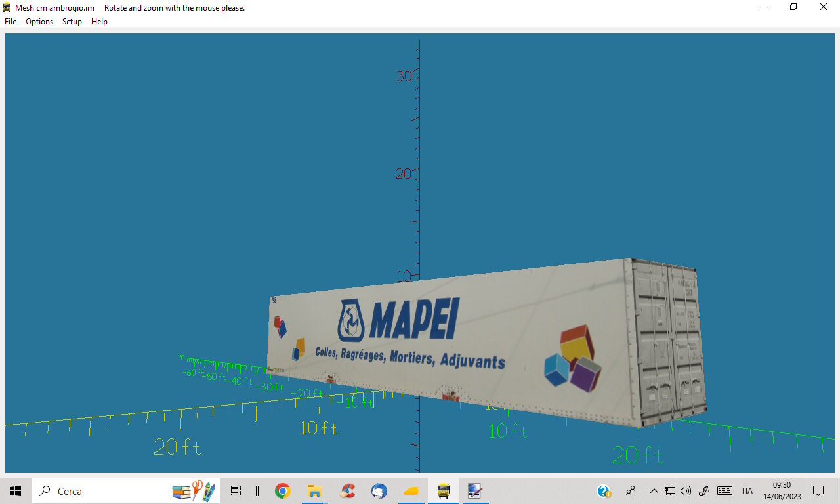Open the notification center icon
This screenshot has height=504, width=840.
[818, 491]
